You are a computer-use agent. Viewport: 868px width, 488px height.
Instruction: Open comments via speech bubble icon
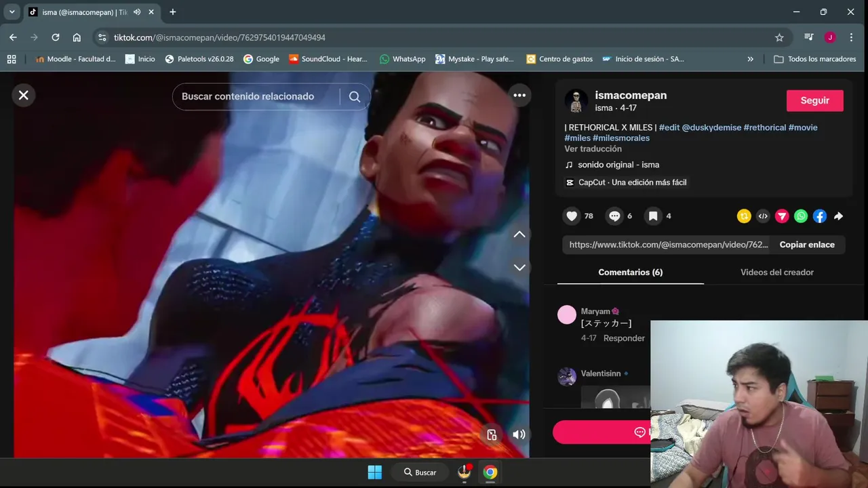[x=614, y=216]
